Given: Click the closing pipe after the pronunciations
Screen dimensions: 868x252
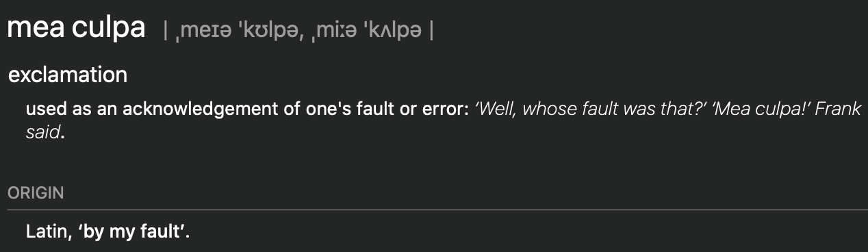Looking at the screenshot, I should pyautogui.click(x=431, y=32).
